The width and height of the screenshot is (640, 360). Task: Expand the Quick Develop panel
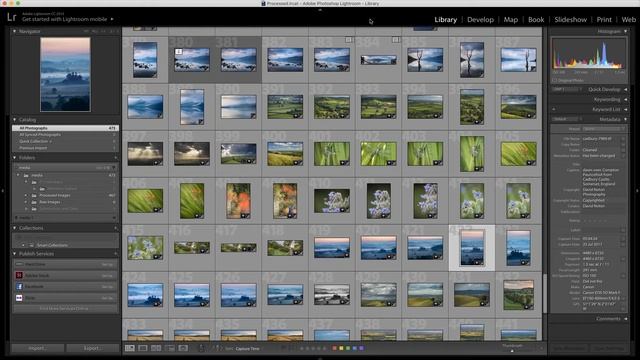point(625,89)
